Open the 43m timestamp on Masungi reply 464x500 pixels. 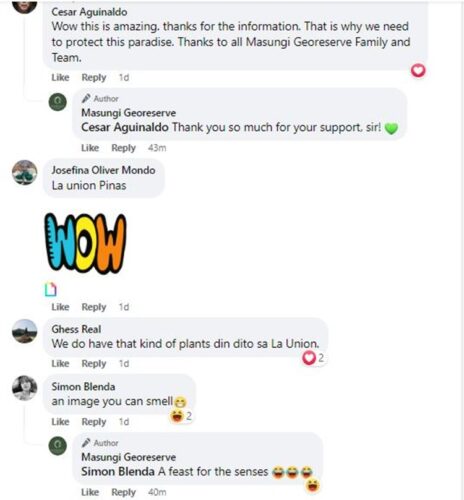(157, 148)
